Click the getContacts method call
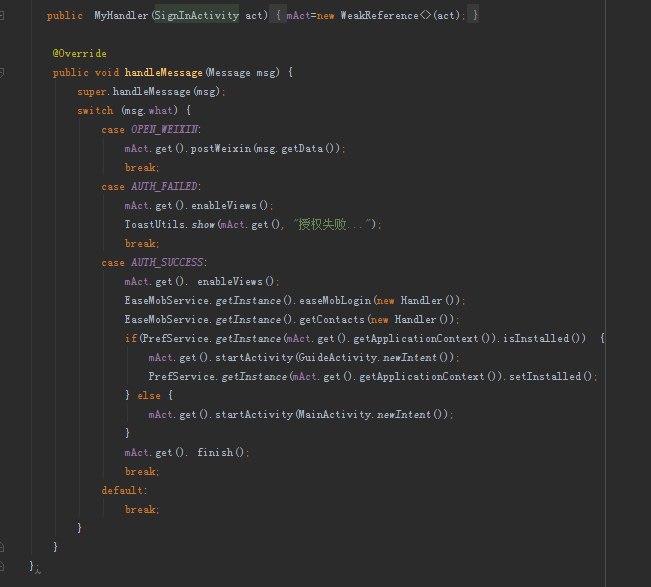Viewport: 651px width, 587px height. point(332,320)
